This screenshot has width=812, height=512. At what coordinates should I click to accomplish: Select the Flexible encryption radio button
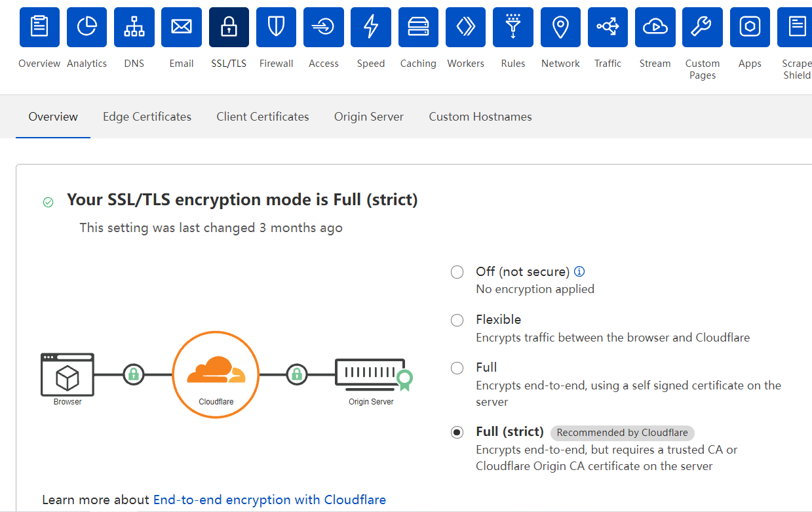pos(457,320)
